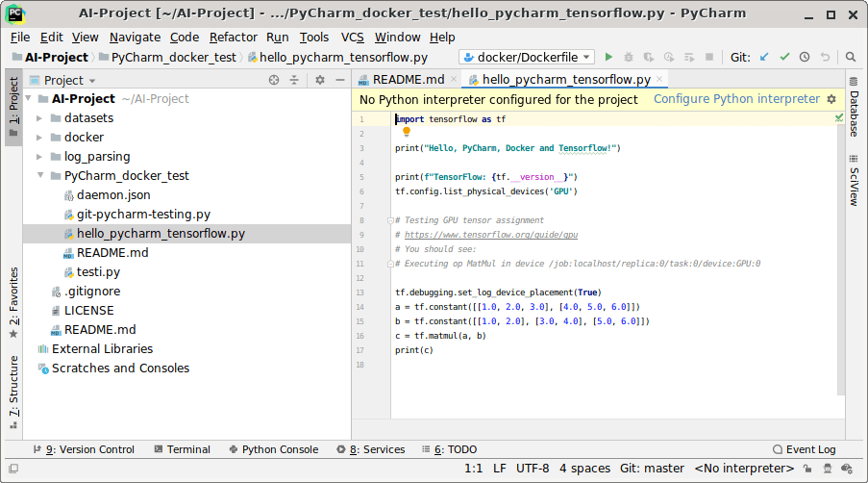
Task: Toggle tool window bars icon in status bar
Action: coord(13,469)
